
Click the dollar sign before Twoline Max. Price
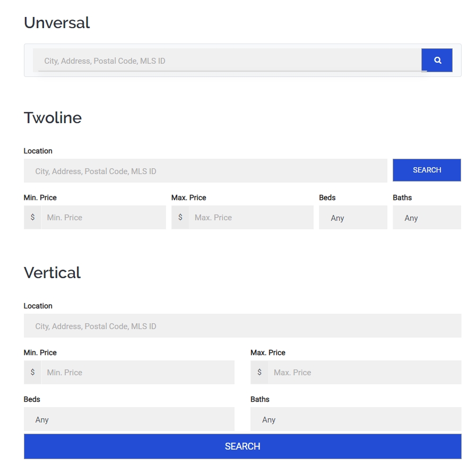click(180, 218)
